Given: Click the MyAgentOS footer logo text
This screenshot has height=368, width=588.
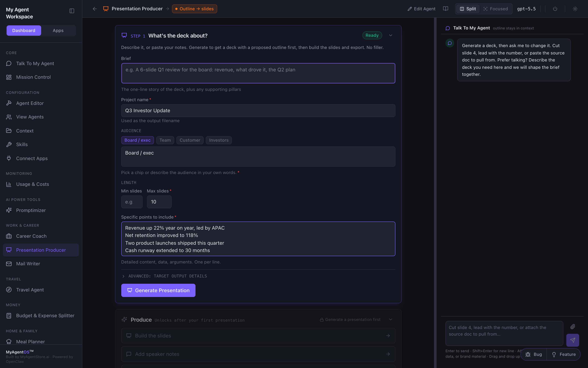Looking at the screenshot, I should pos(20,352).
